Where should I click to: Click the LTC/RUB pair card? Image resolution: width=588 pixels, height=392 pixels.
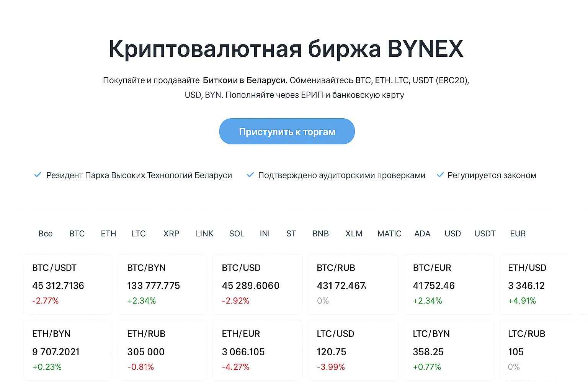click(539, 350)
